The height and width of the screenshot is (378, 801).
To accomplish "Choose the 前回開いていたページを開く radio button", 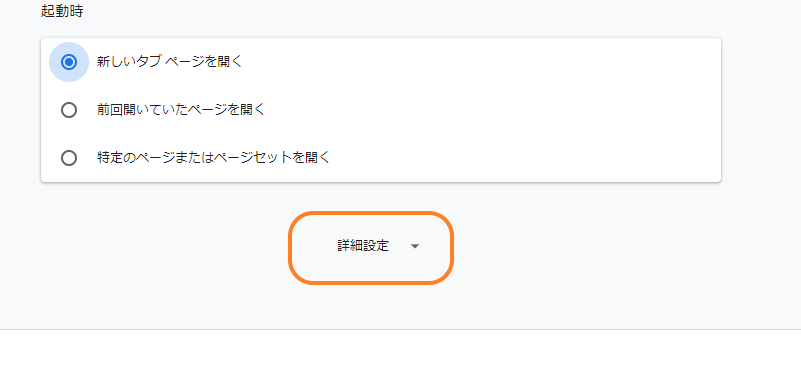I will click(x=68, y=110).
